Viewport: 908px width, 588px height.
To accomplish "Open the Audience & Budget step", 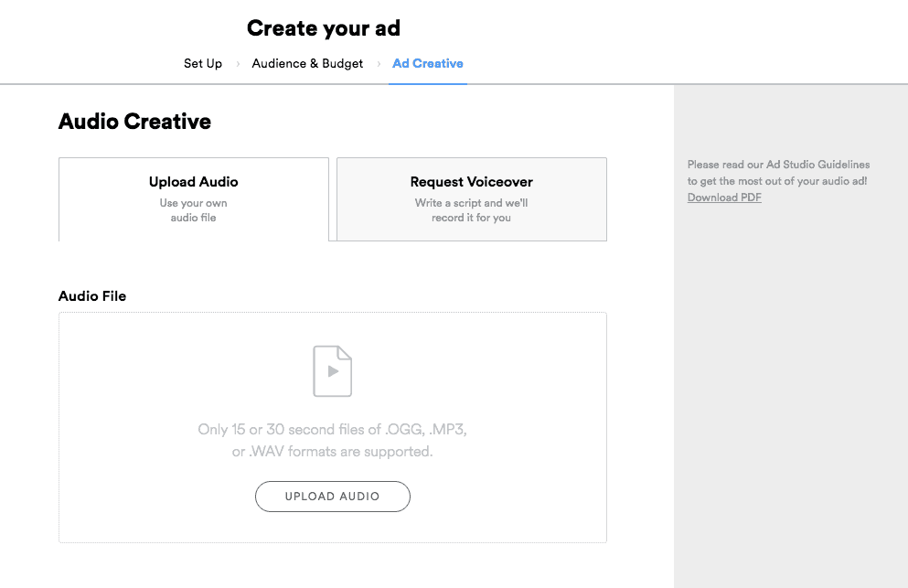I will (307, 63).
